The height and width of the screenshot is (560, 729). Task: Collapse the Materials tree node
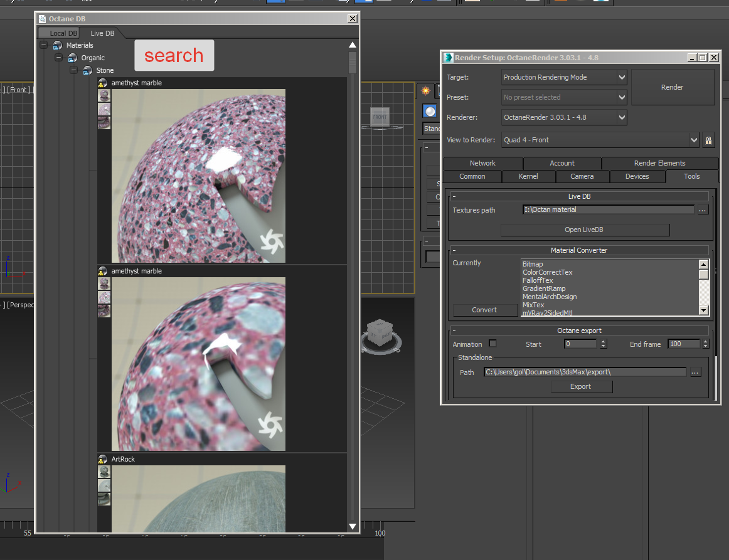pyautogui.click(x=44, y=45)
